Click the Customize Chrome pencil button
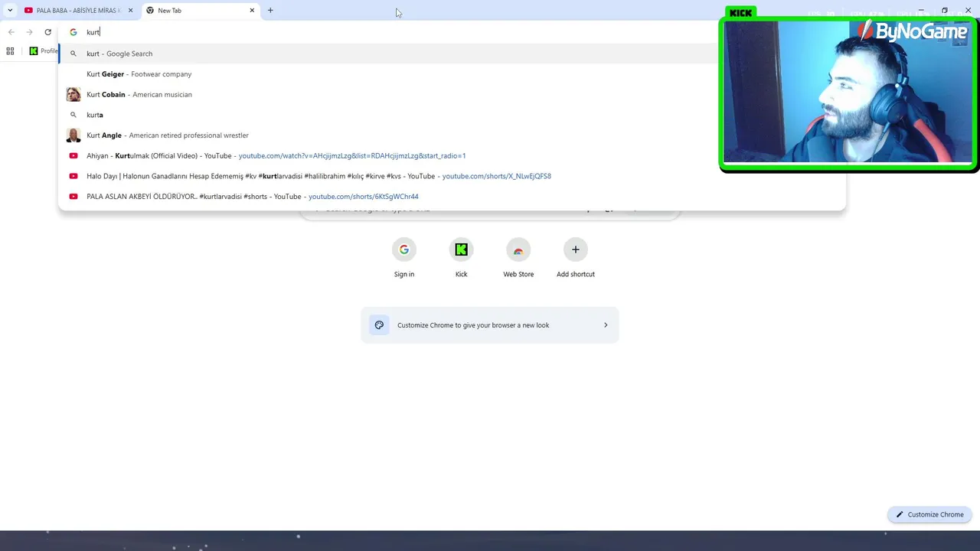The image size is (980, 551). pos(929,514)
